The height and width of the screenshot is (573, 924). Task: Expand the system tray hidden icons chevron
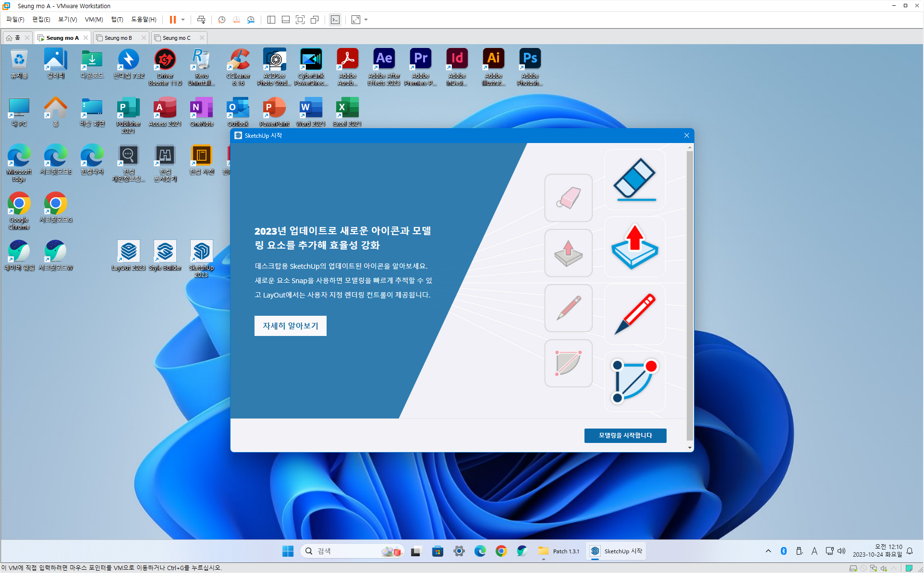(768, 551)
